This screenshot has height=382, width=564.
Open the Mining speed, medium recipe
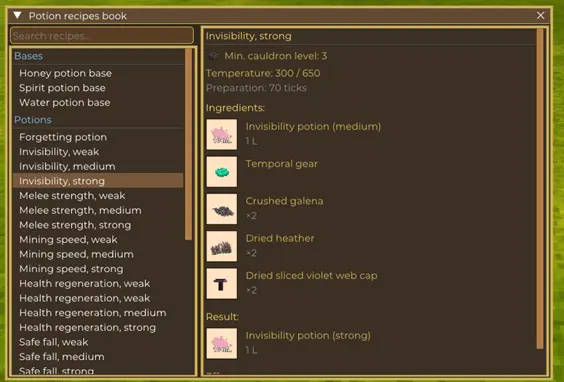pos(98,254)
